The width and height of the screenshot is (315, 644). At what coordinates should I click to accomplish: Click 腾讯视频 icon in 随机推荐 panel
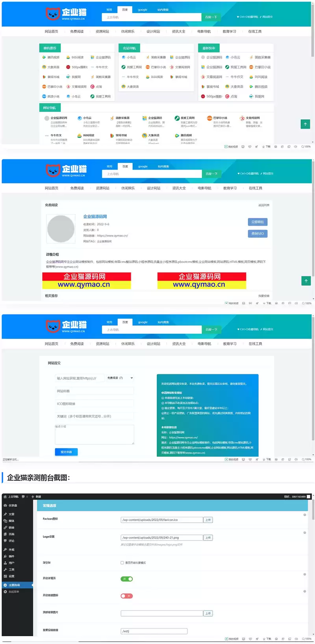[x=44, y=57]
